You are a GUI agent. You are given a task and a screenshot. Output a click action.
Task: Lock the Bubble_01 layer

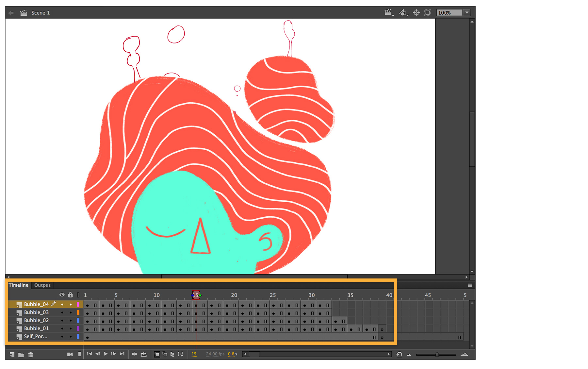pos(71,328)
